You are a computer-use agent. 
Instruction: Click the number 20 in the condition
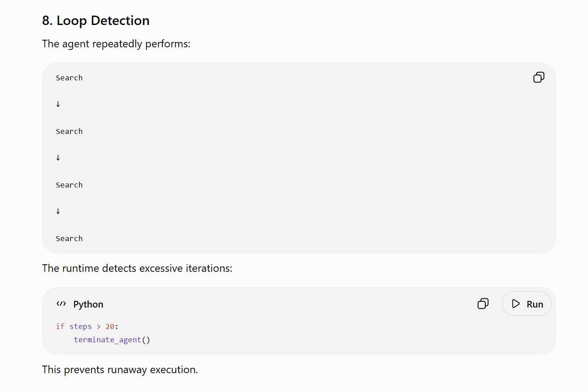[110, 326]
